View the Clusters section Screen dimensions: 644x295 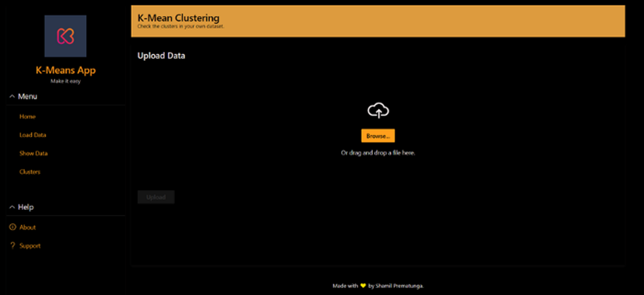pos(30,171)
